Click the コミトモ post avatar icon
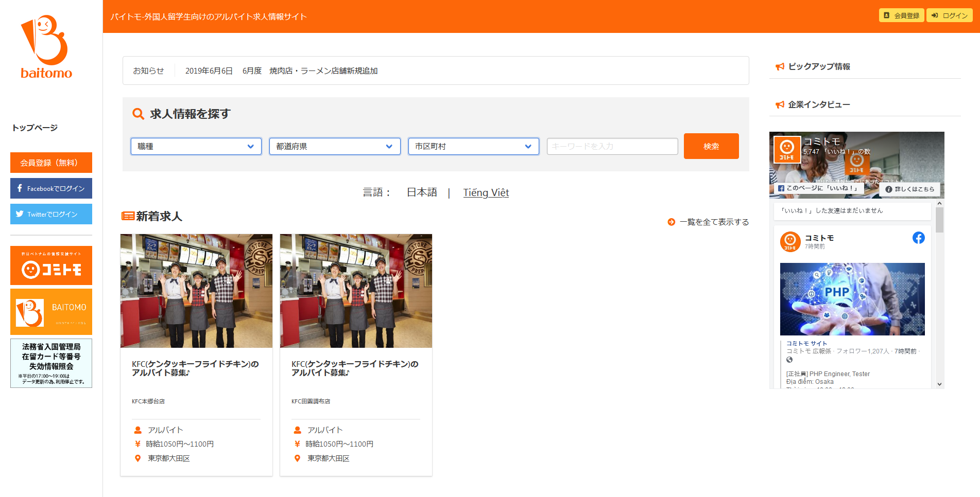This screenshot has width=980, height=497. (x=790, y=241)
